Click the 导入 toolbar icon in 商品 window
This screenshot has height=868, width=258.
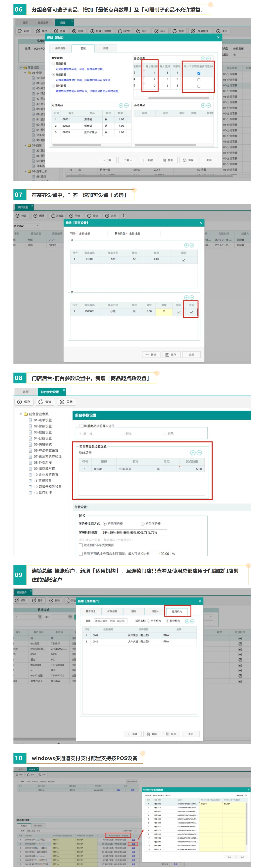(156, 31)
